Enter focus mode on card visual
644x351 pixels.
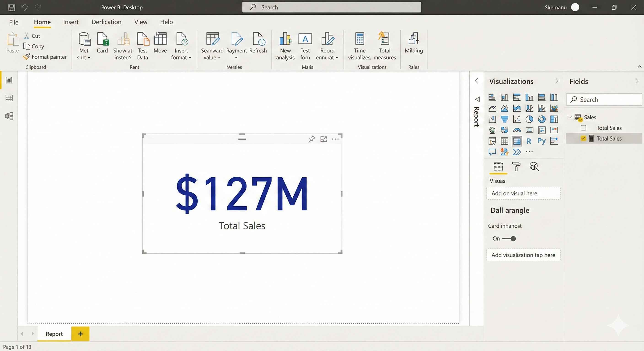(324, 139)
